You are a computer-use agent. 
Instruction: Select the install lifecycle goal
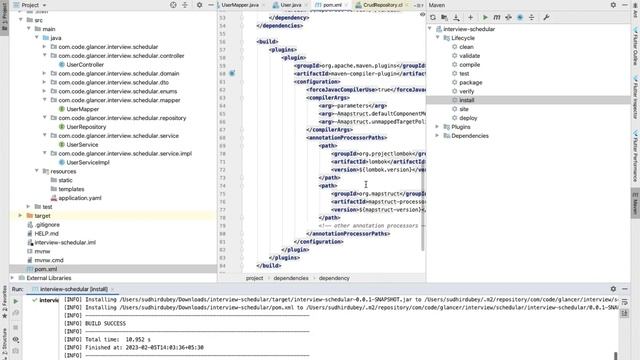coord(467,100)
